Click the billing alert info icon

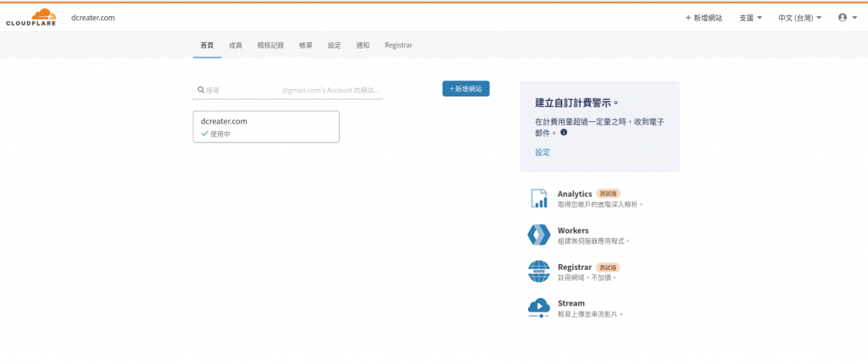(564, 133)
